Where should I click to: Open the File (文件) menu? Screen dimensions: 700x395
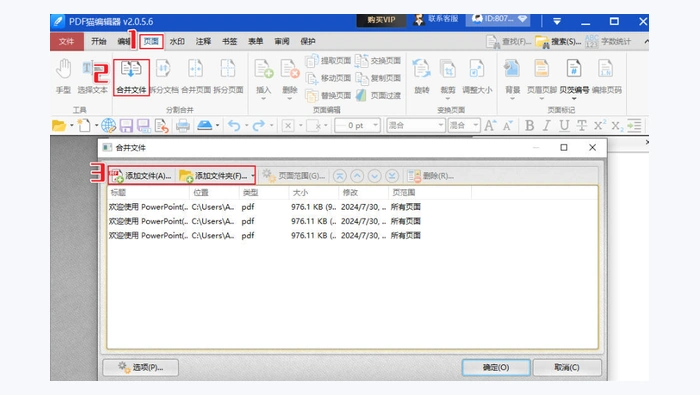[67, 42]
